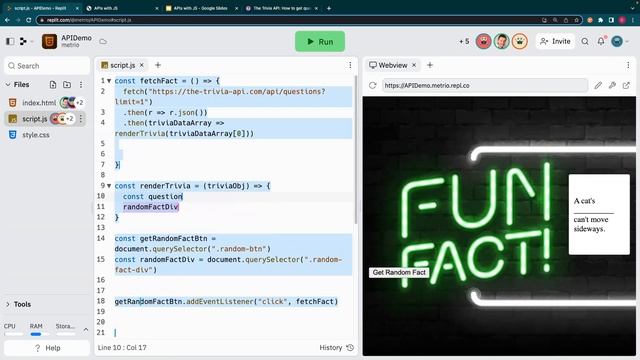
Task: Click the Get Random Fact button
Action: click(399, 272)
